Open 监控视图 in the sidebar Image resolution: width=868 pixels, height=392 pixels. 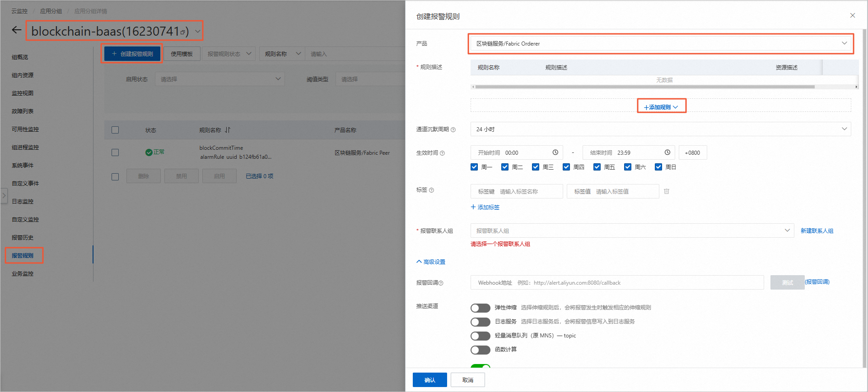[23, 93]
